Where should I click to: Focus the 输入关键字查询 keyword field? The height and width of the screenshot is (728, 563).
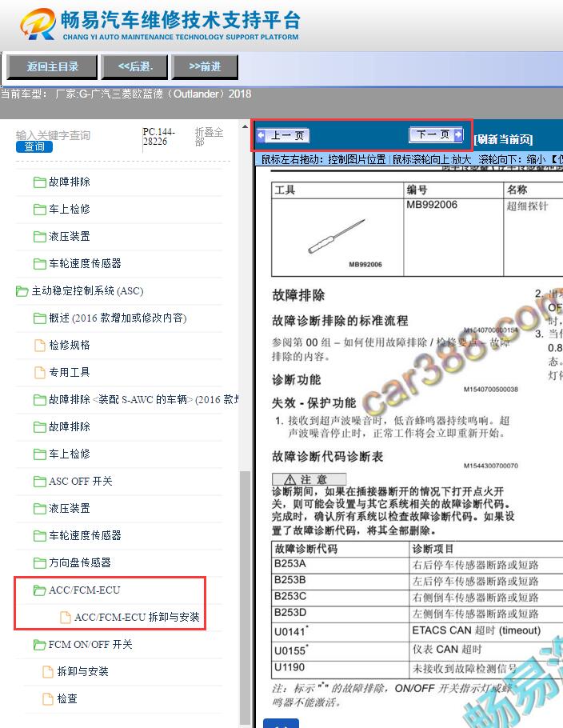tap(53, 135)
